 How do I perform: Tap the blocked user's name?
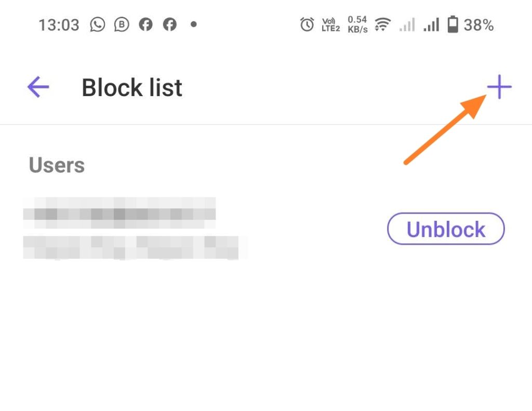tap(119, 212)
